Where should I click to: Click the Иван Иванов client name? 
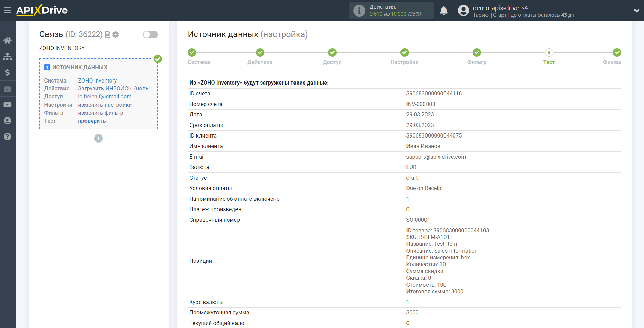tap(423, 146)
